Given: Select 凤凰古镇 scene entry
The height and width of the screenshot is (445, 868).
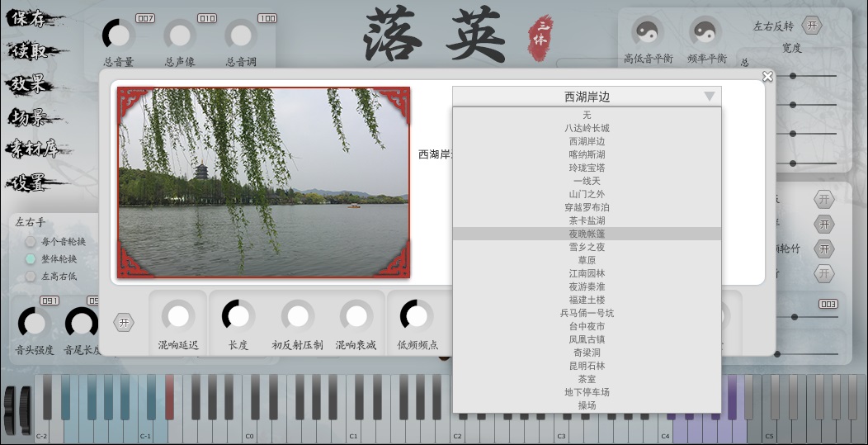Looking at the screenshot, I should (587, 339).
